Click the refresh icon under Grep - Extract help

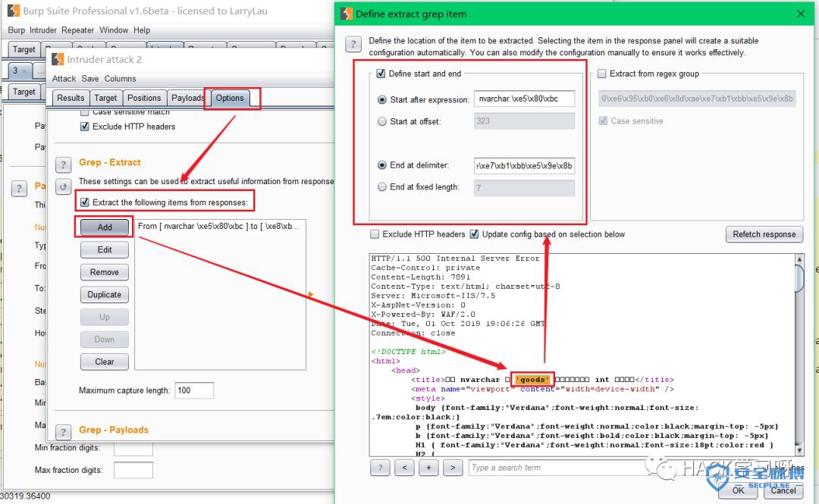coord(63,186)
